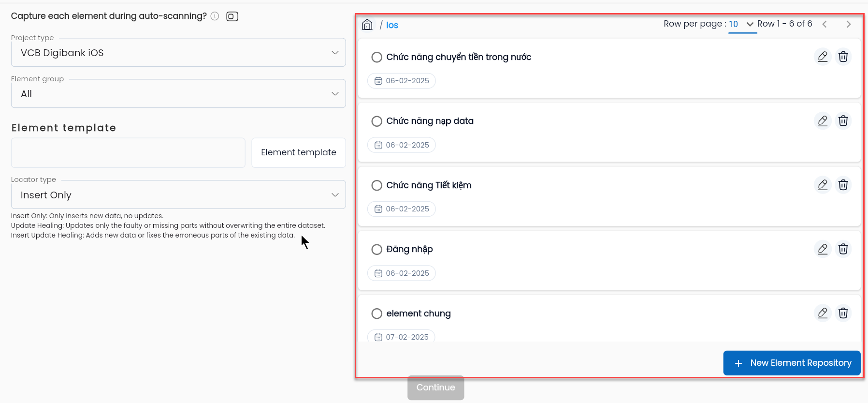Image resolution: width=868 pixels, height=403 pixels.
Task: Open the Element group dropdown
Action: [178, 94]
